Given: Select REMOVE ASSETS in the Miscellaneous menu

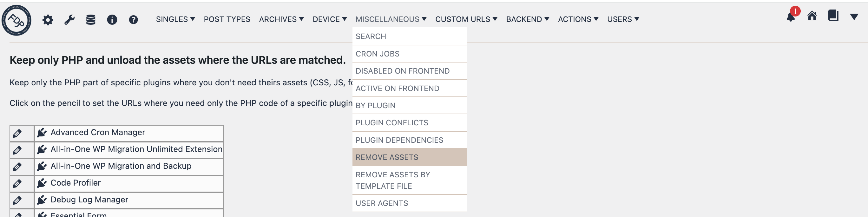Looking at the screenshot, I should pos(387,157).
